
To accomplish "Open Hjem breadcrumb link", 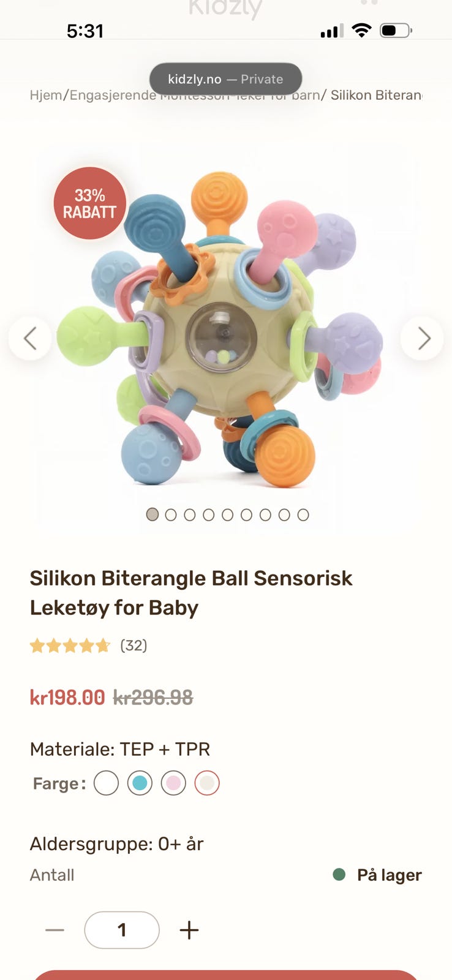I will 46,95.
